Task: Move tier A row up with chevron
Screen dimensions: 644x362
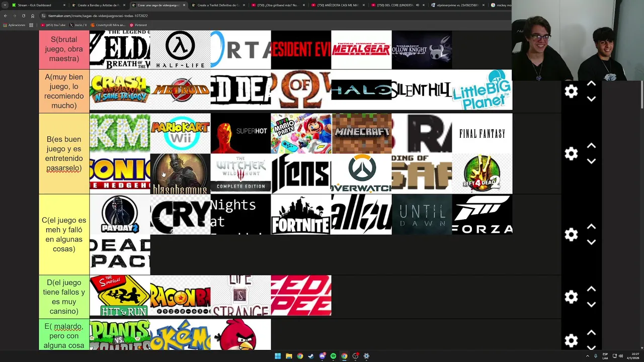Action: point(591,83)
